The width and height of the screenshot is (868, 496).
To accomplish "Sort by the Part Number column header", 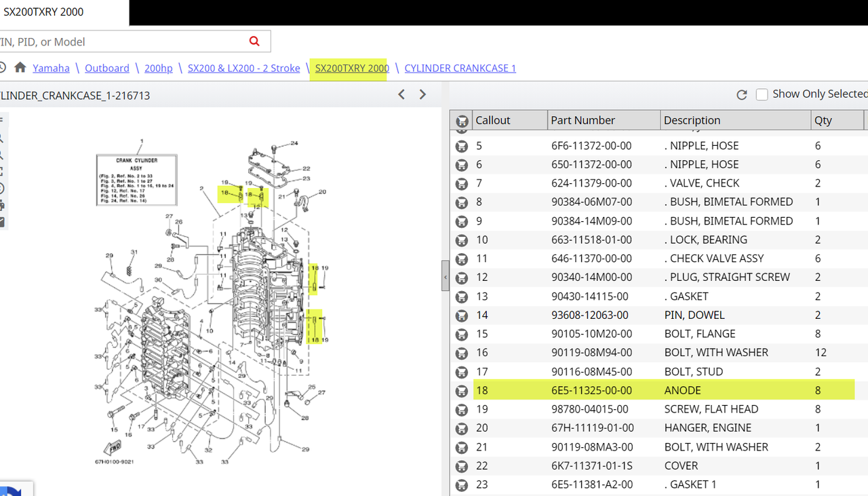I will pyautogui.click(x=604, y=120).
